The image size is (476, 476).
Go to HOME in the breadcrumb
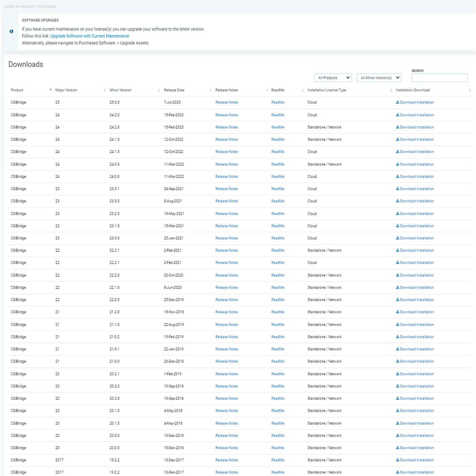tap(9, 6)
